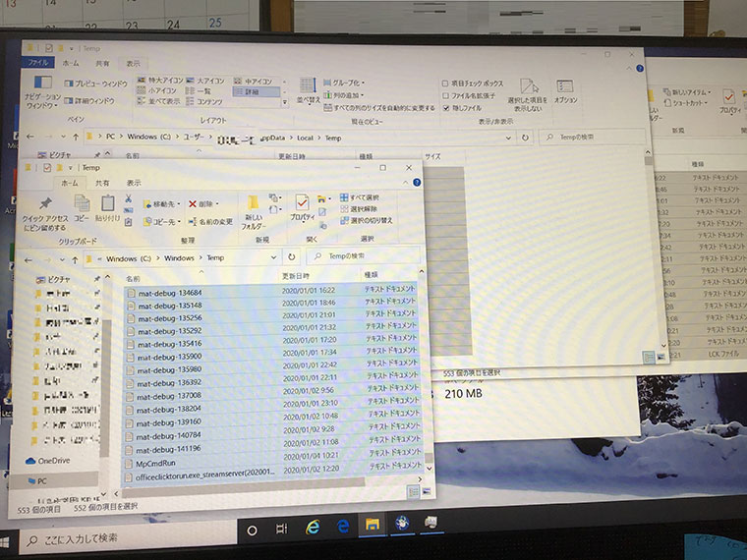
Task: Refresh the Windows\Temp folder view
Action: (292, 257)
